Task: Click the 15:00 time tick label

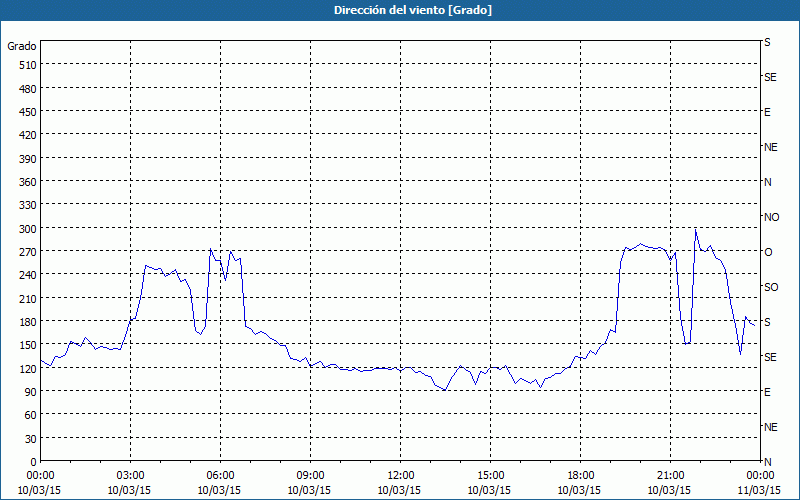Action: (x=490, y=476)
